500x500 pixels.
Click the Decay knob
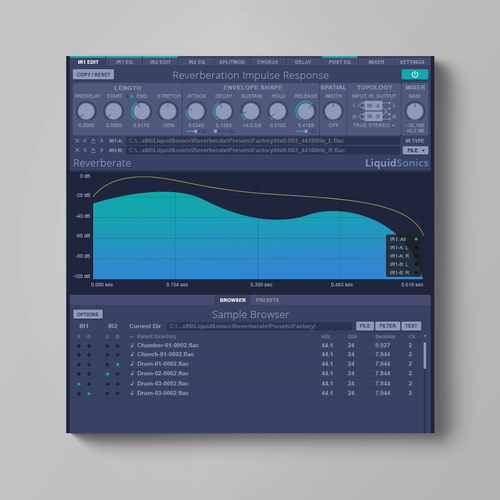223,111
